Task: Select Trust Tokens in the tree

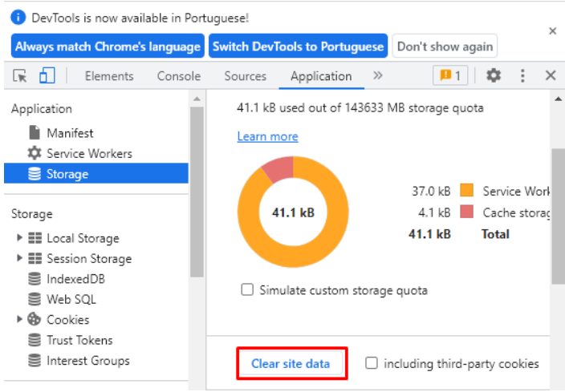Action: [x=96, y=340]
